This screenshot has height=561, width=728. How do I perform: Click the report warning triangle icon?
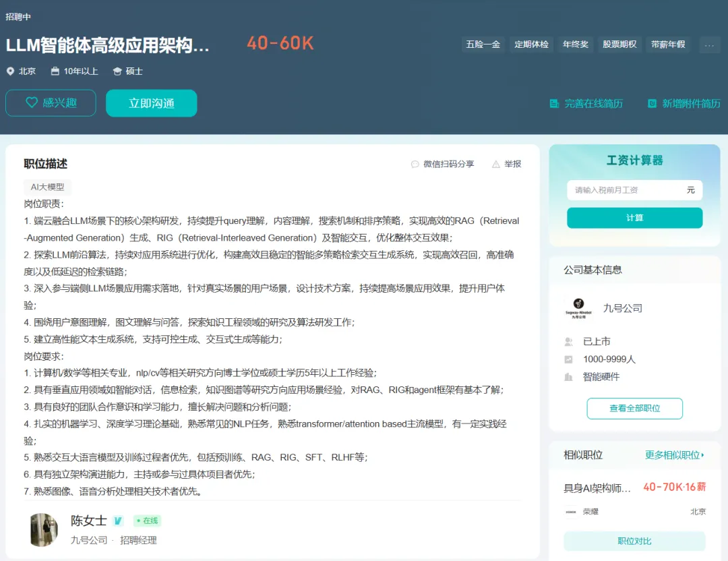(x=496, y=164)
